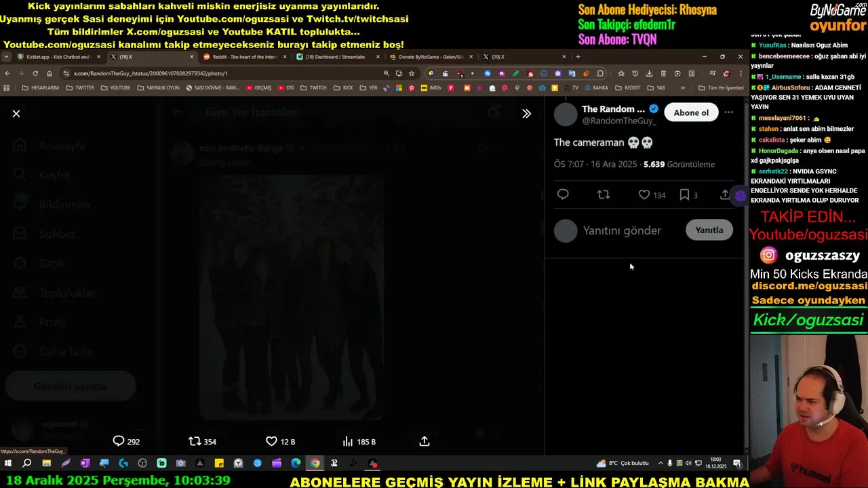Click the Yanıtla reply button
This screenshot has height=488, width=868.
coord(709,230)
